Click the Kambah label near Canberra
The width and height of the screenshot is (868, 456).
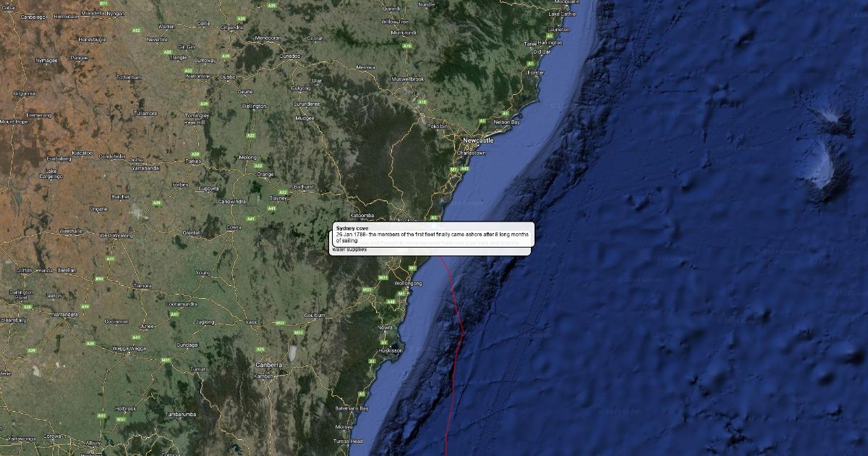point(264,376)
